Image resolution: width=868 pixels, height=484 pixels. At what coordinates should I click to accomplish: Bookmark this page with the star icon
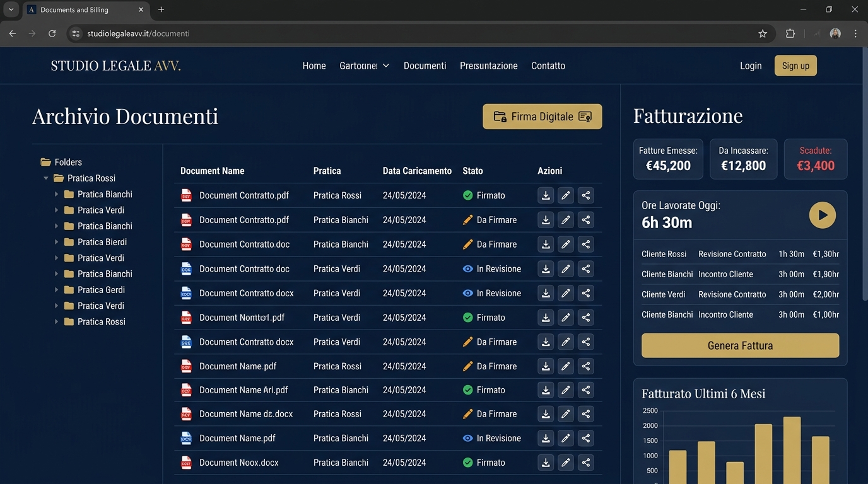(763, 33)
